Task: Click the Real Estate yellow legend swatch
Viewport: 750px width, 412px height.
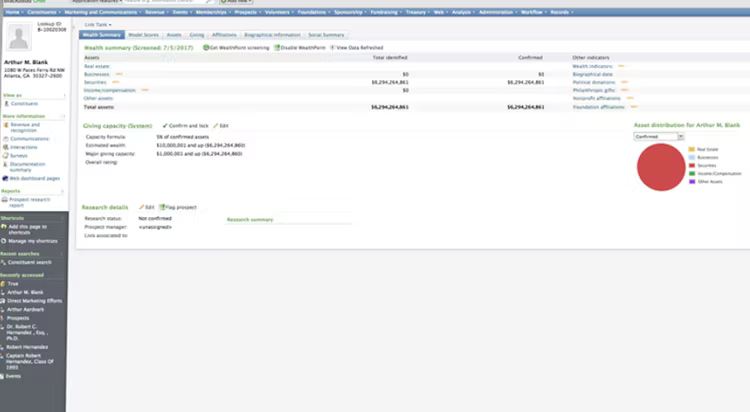Action: click(x=692, y=149)
